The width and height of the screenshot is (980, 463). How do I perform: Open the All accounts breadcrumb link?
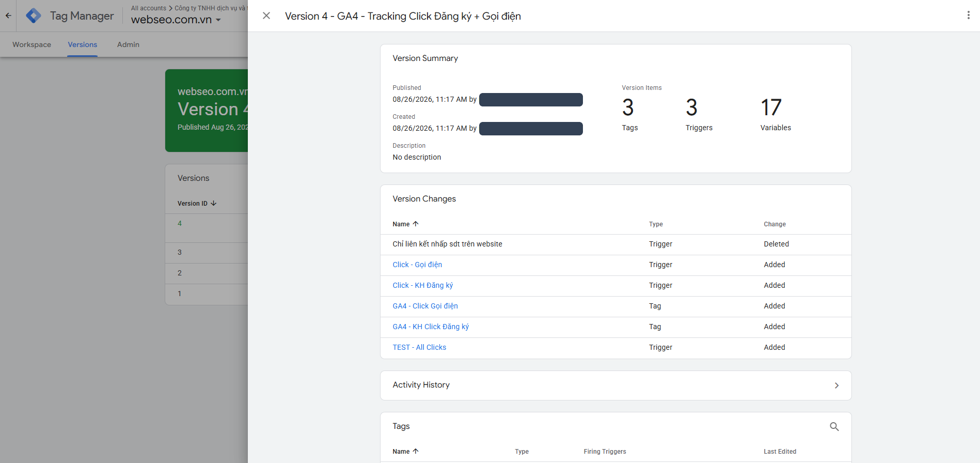[x=148, y=8]
